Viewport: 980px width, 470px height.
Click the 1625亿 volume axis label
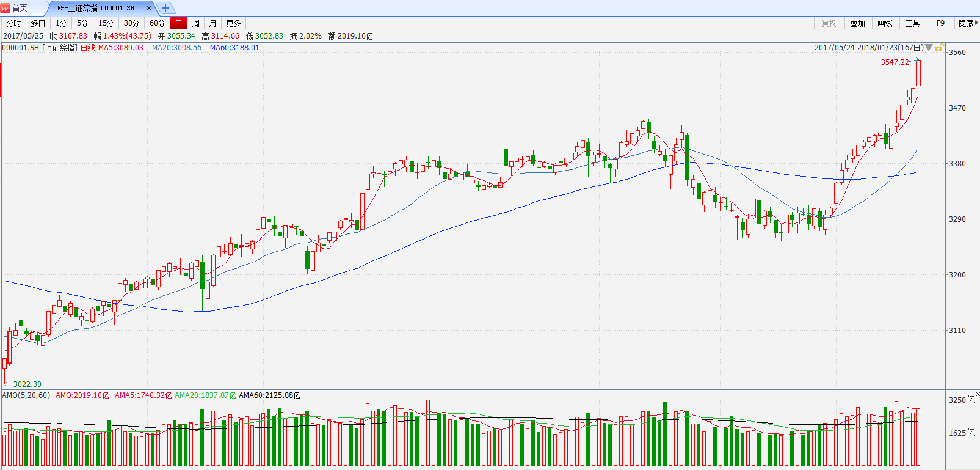pos(962,433)
